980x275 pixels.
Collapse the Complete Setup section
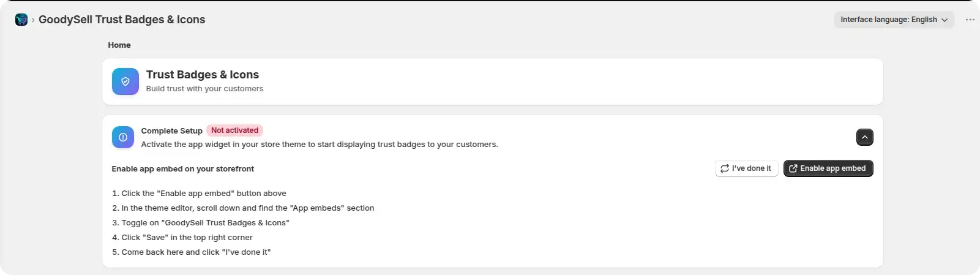865,137
